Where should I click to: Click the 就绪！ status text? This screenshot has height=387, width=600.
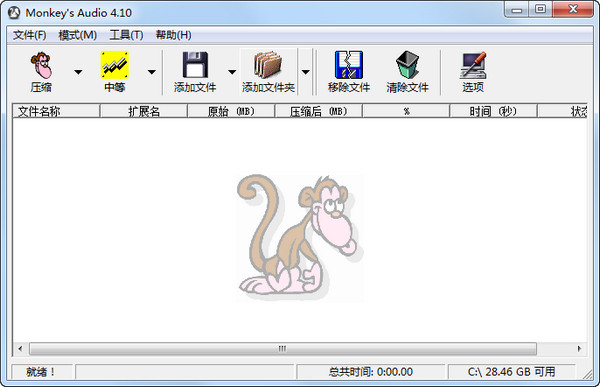click(41, 372)
